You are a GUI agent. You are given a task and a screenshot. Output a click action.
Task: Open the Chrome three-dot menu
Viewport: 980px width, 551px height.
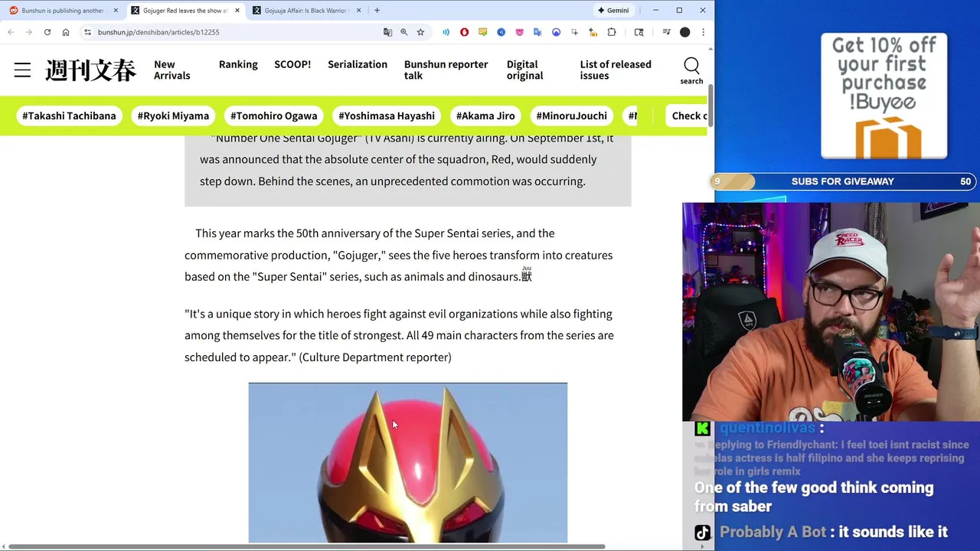[703, 32]
